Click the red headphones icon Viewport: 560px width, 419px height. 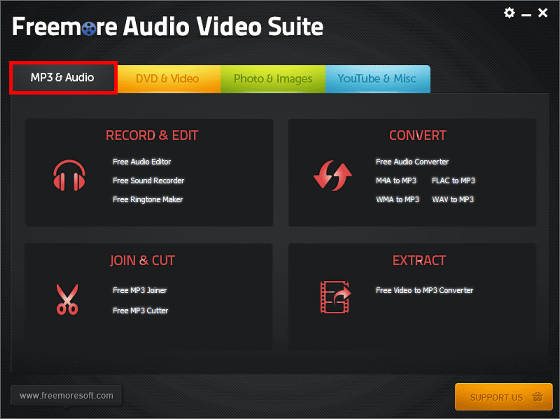[x=69, y=175]
